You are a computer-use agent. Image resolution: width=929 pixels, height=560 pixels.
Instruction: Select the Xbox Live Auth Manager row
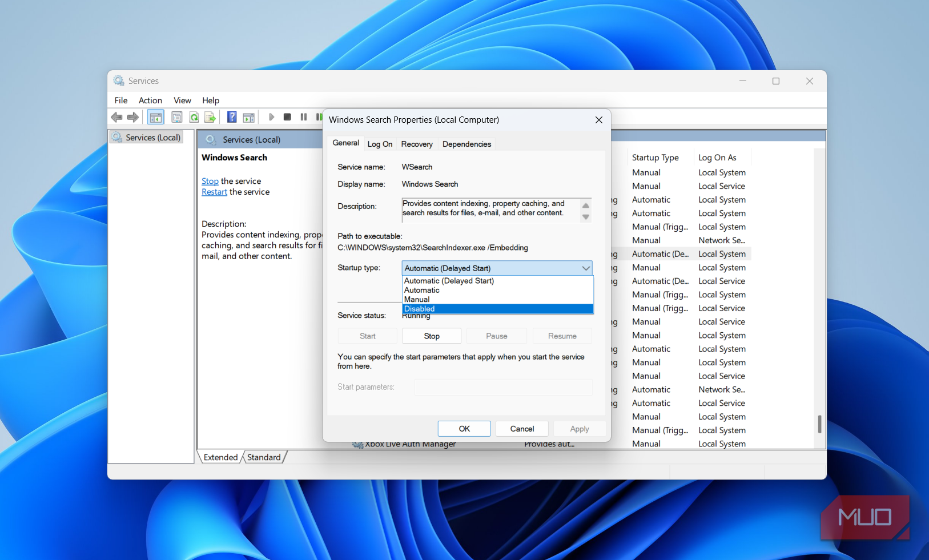point(411,445)
